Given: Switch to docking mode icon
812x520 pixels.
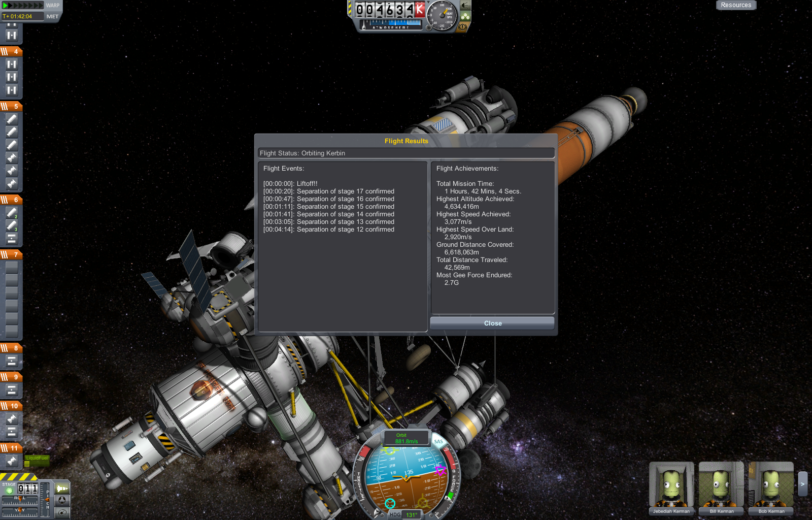Looking at the screenshot, I should 62,500.
